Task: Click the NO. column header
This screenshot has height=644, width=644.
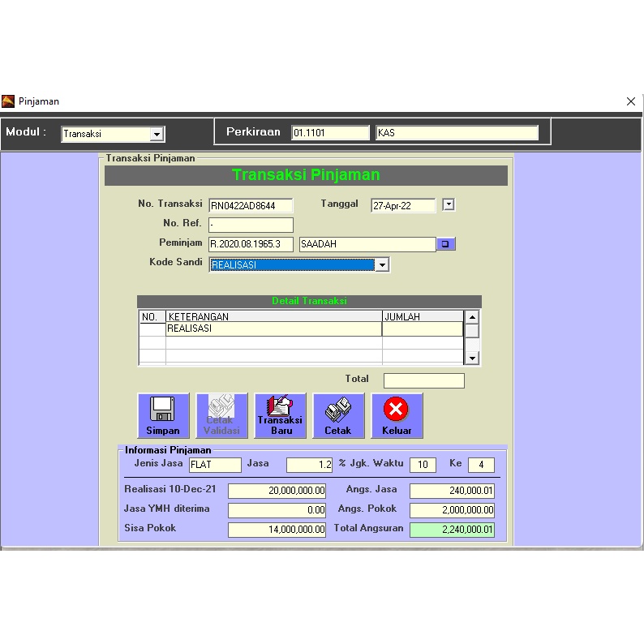Action: (x=152, y=316)
